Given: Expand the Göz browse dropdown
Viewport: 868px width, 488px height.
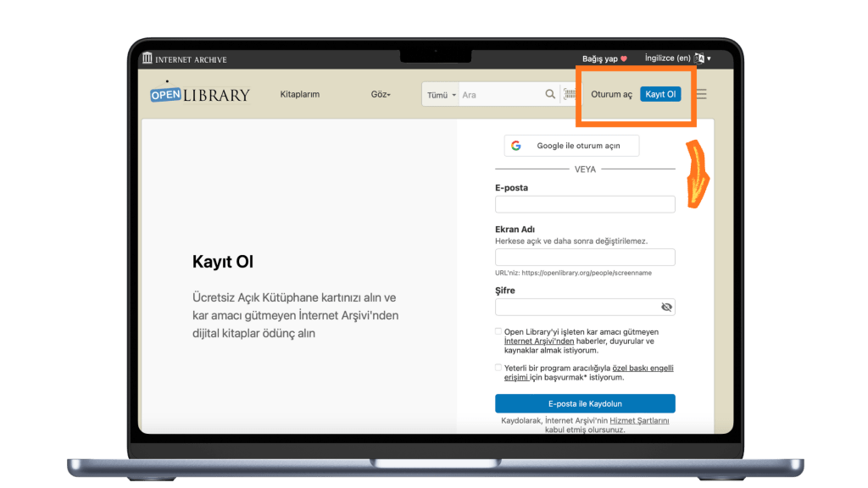Looking at the screenshot, I should (x=381, y=95).
